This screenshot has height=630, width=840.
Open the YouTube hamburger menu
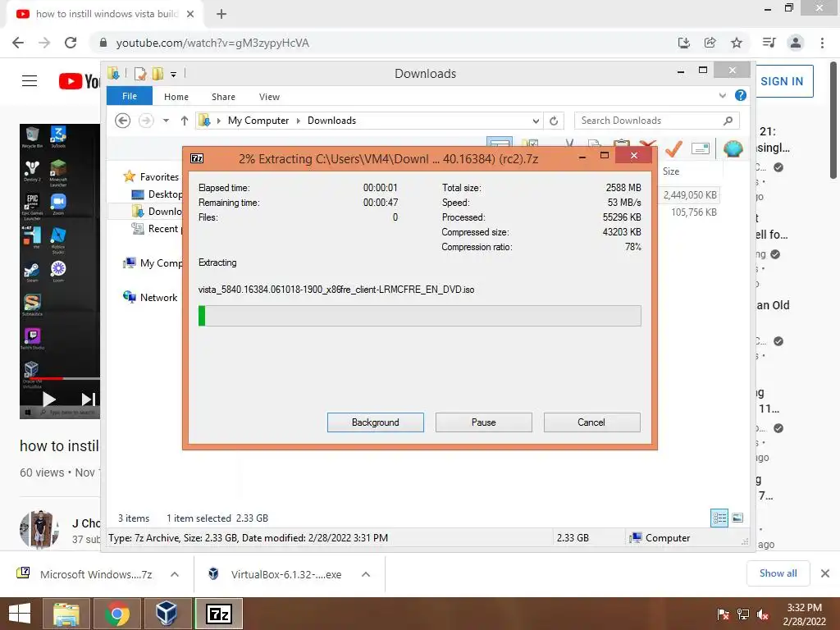pyautogui.click(x=30, y=81)
